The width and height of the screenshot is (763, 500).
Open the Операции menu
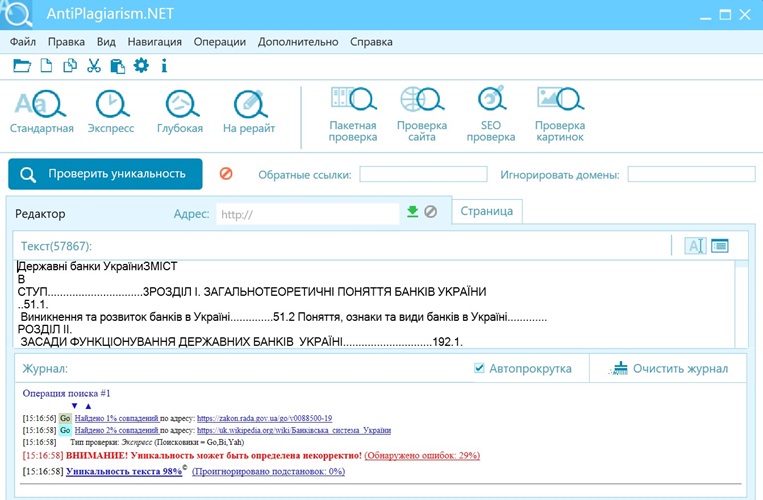[220, 42]
